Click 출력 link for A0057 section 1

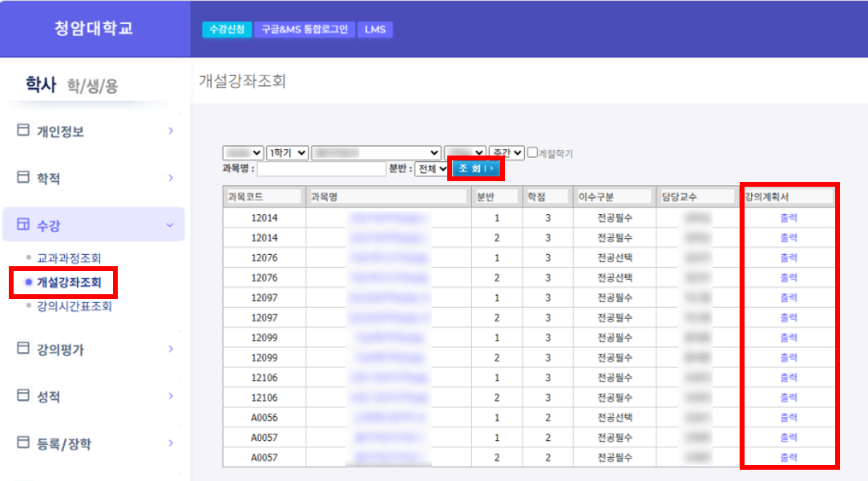pos(789,437)
